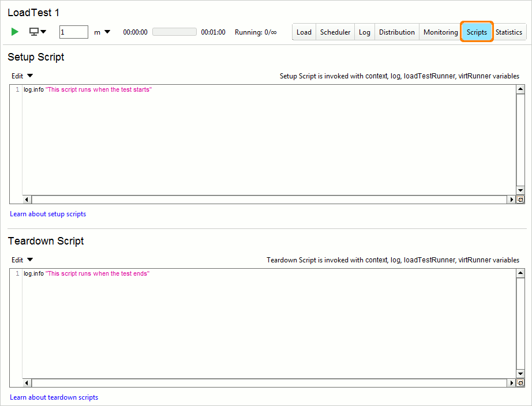Click the test limit input field showing 1
The height and width of the screenshot is (406, 532).
(73, 32)
